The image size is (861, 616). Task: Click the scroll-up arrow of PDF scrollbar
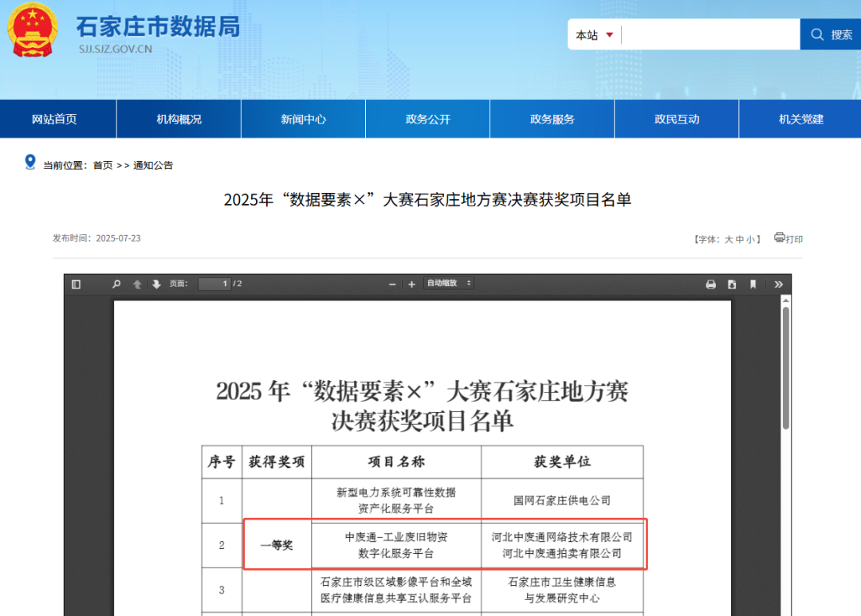point(786,301)
